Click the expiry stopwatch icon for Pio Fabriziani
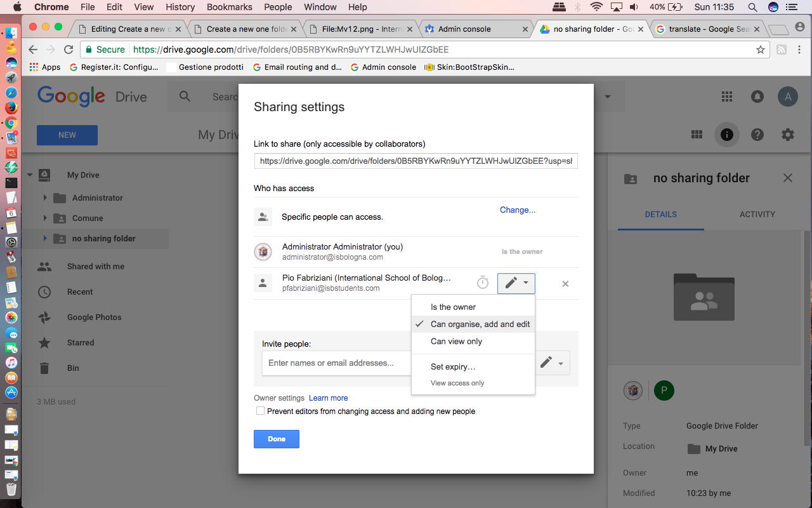 [x=483, y=283]
